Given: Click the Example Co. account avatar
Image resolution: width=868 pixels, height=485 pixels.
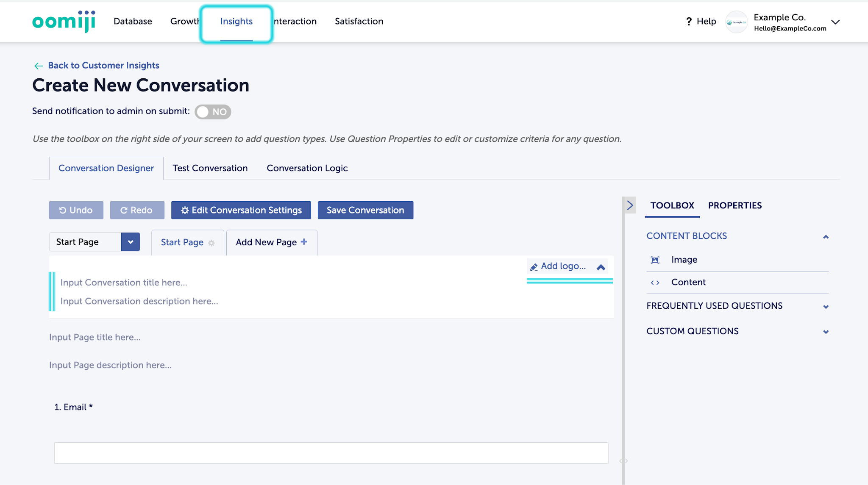Looking at the screenshot, I should 737,22.
